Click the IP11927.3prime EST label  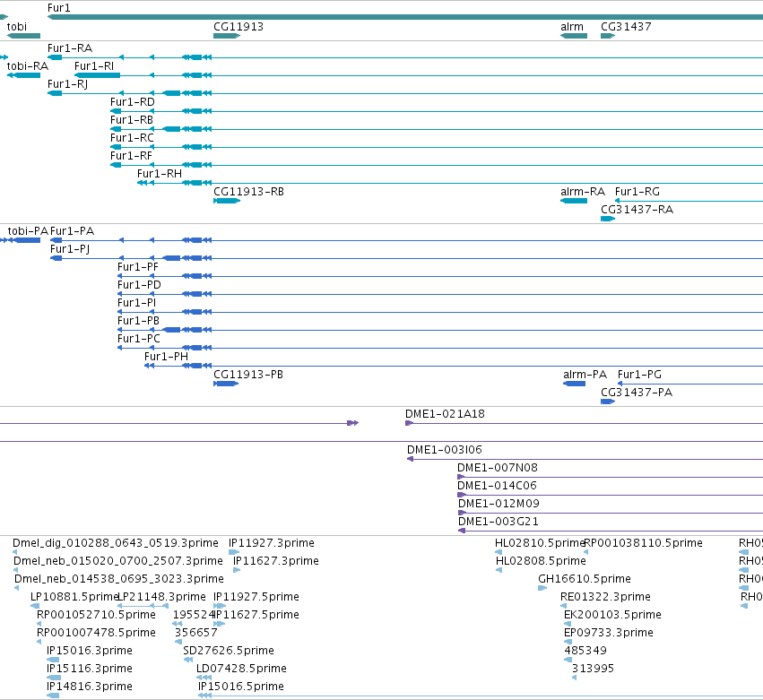point(272,543)
